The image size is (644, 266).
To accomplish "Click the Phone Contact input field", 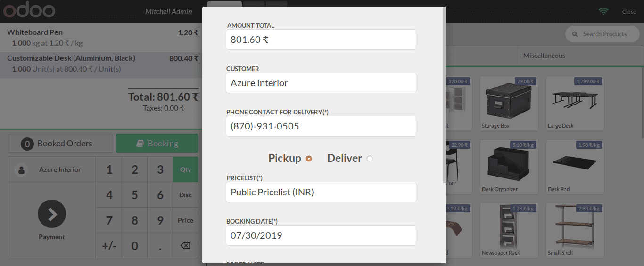I will 321,126.
